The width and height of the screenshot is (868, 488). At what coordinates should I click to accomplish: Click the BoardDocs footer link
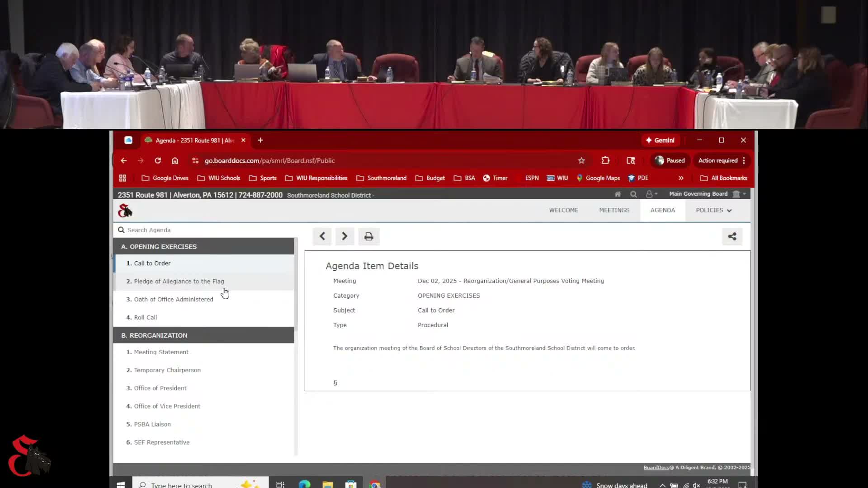click(x=656, y=468)
